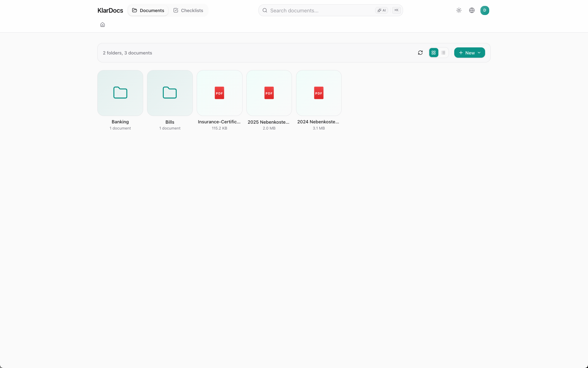Click the magnifier search icon

pos(265,11)
